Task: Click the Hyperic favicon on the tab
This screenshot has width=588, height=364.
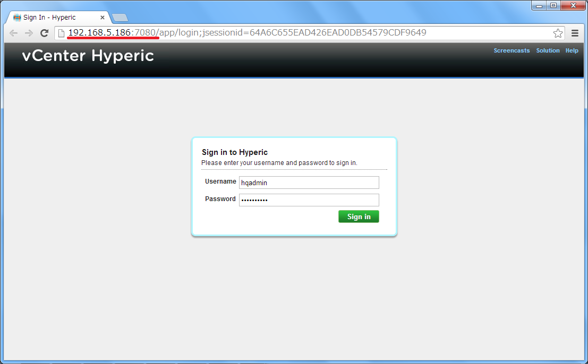Action: (x=17, y=18)
